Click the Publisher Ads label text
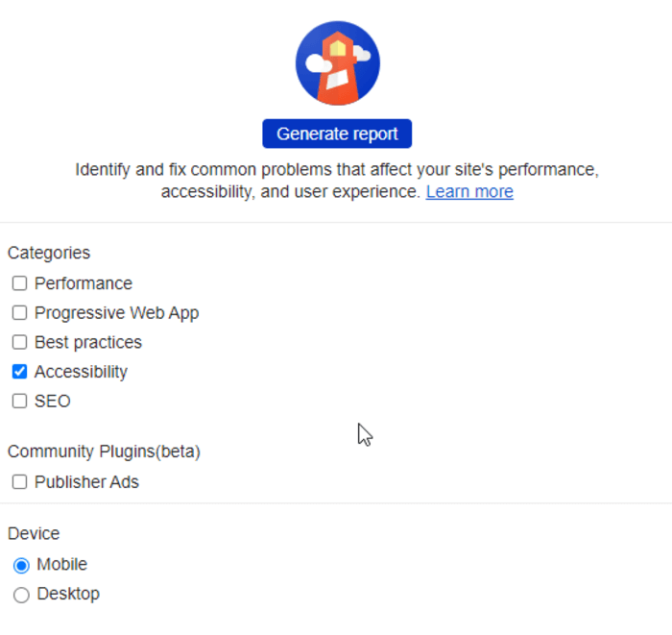 86,482
